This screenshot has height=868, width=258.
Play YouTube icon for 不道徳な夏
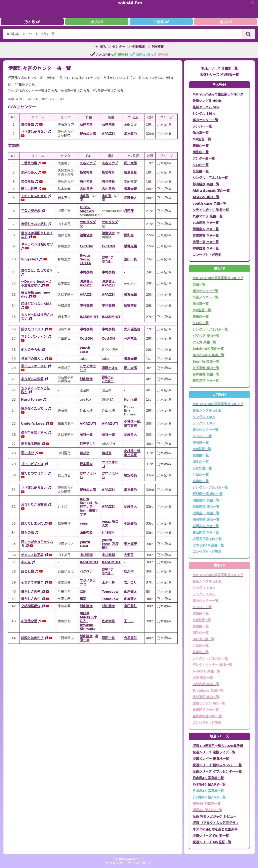[44, 621]
